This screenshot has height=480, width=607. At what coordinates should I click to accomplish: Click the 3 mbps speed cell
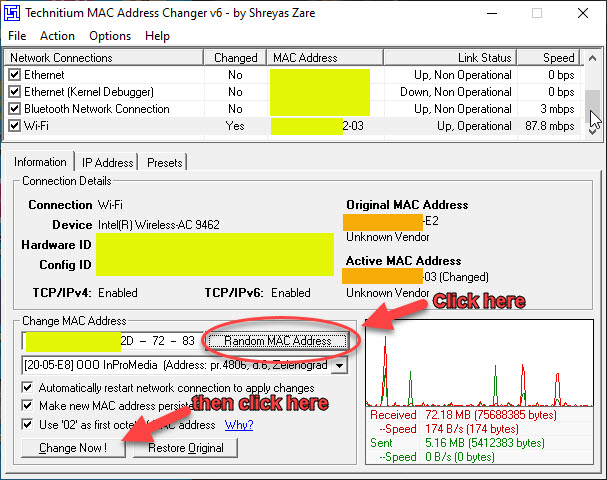click(x=557, y=109)
